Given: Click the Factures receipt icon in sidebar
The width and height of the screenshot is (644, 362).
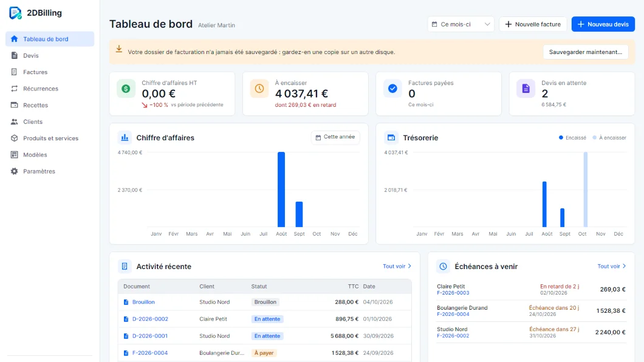Looking at the screenshot, I should [15, 72].
